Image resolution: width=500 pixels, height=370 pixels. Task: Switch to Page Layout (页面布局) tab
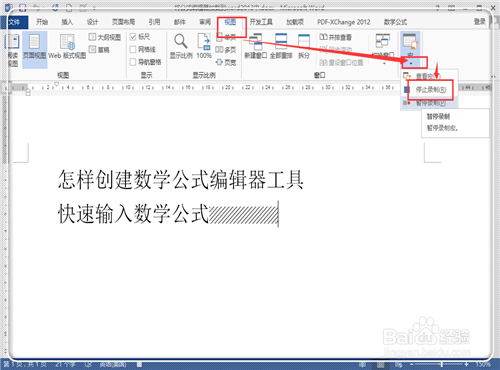[123, 22]
